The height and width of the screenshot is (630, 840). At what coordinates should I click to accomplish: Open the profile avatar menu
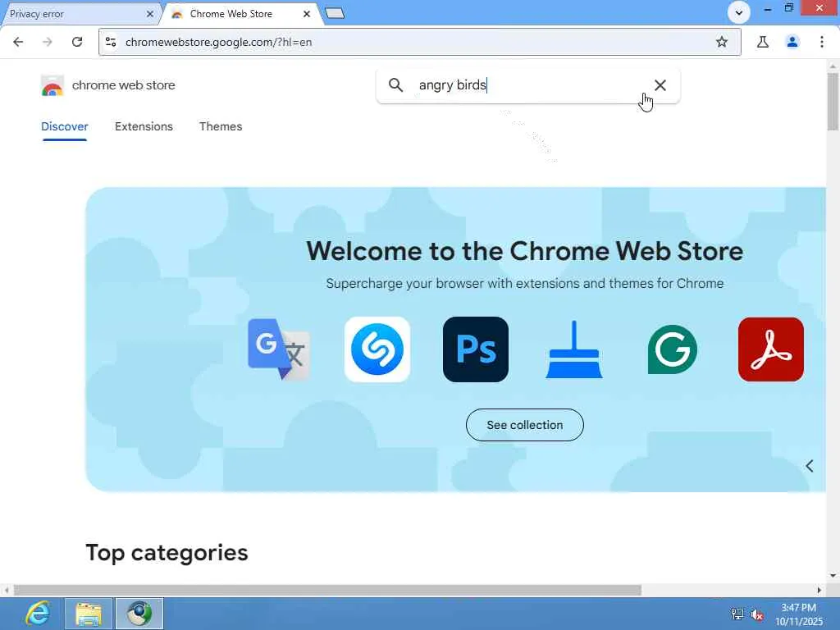point(792,42)
